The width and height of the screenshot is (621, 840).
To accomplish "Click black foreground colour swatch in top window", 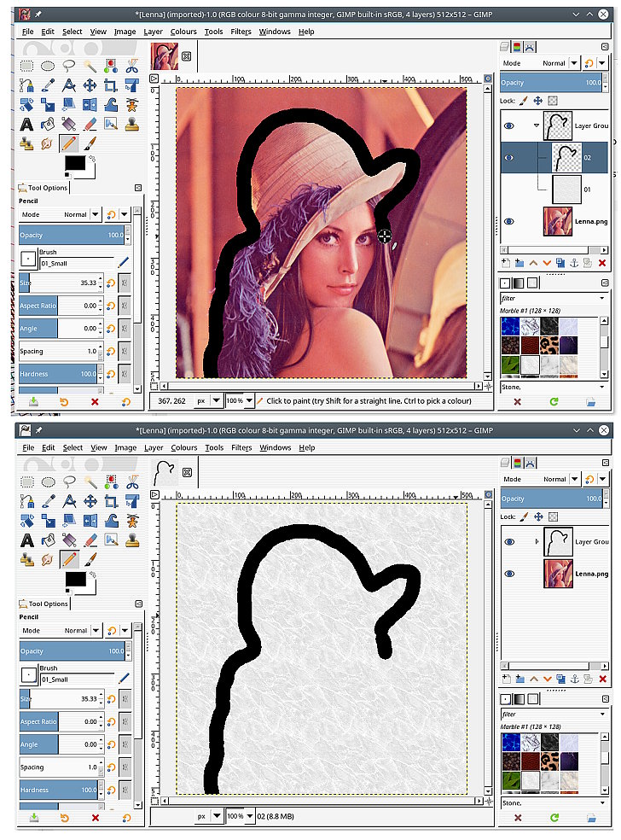I will (x=75, y=163).
